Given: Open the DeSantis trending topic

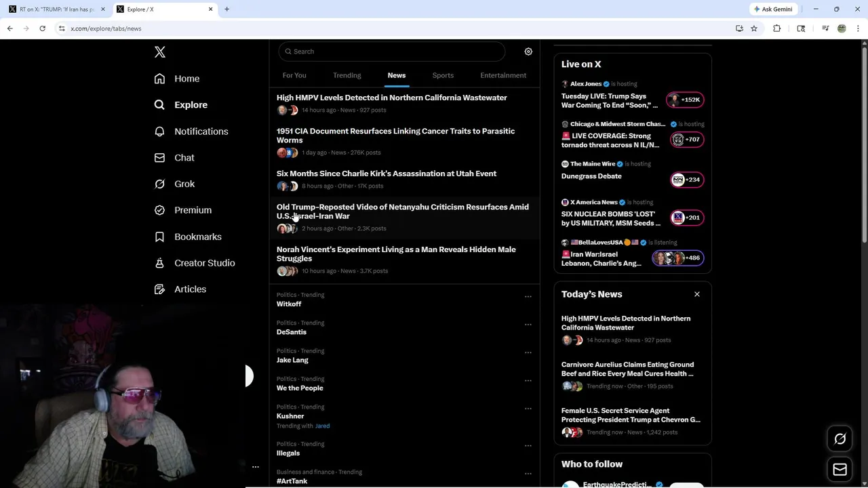Looking at the screenshot, I should (x=292, y=332).
